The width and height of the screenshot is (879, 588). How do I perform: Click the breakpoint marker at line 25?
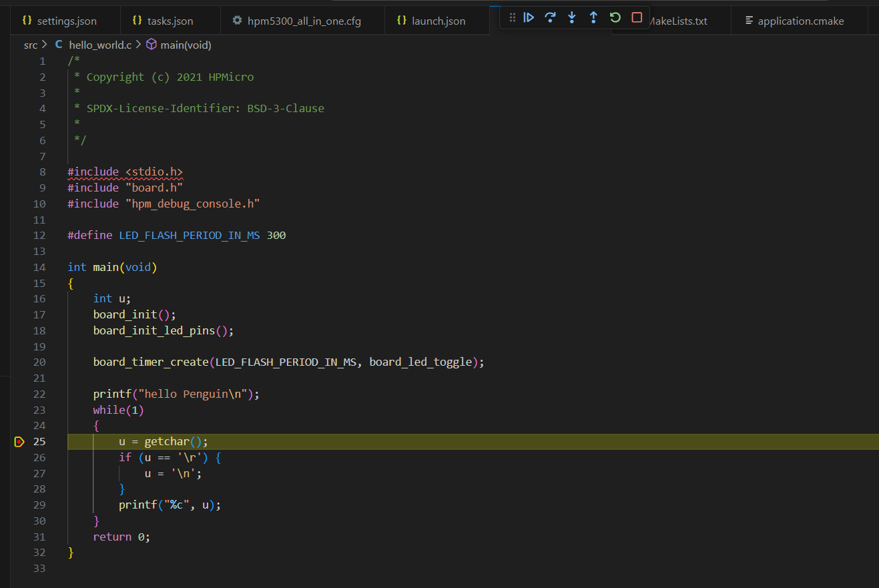click(x=19, y=441)
